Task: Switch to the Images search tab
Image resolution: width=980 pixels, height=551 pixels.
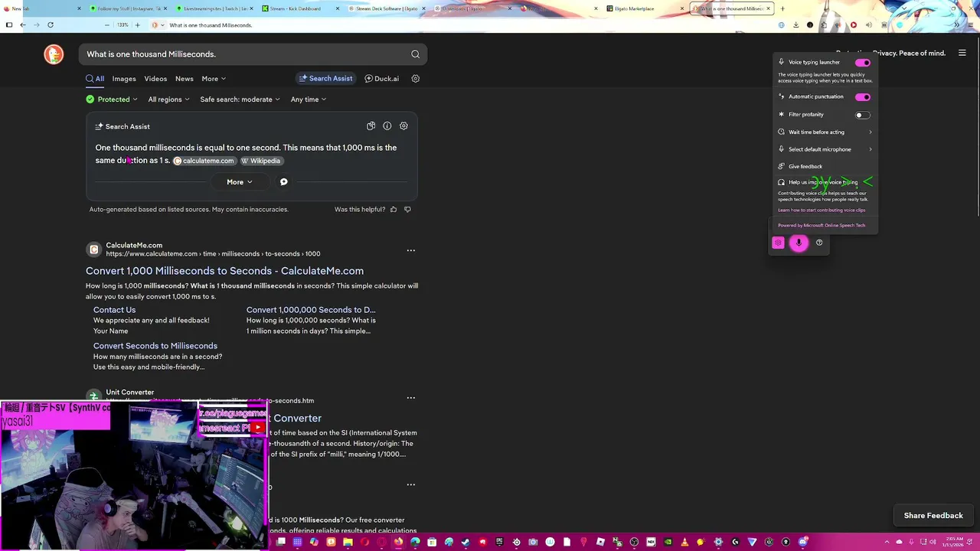Action: click(x=124, y=79)
